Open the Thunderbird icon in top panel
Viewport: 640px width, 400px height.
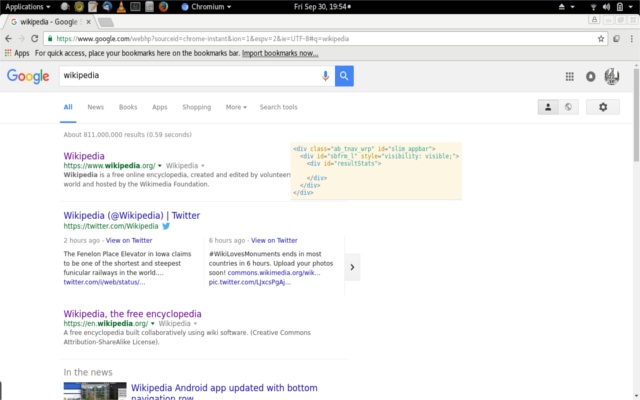pyautogui.click(x=107, y=7)
